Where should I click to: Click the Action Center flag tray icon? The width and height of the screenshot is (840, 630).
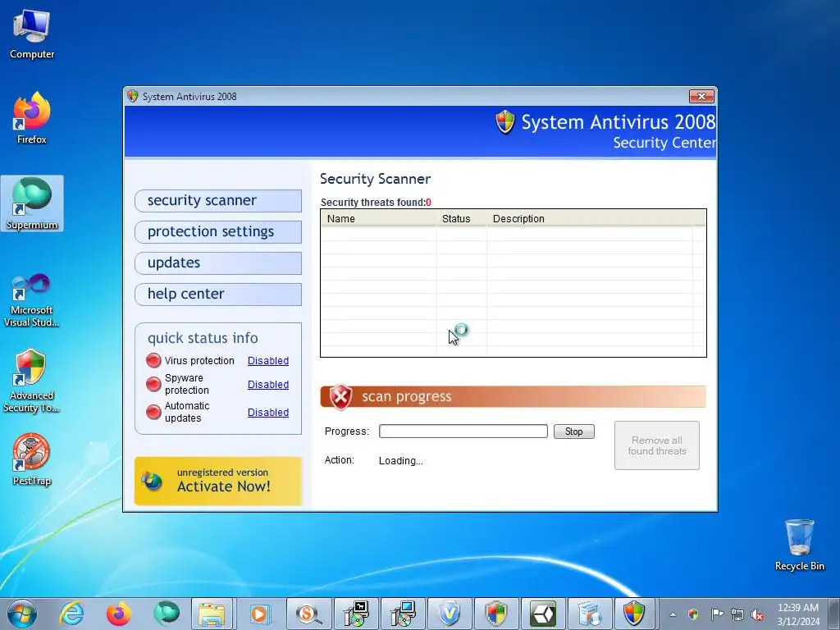[x=716, y=614]
